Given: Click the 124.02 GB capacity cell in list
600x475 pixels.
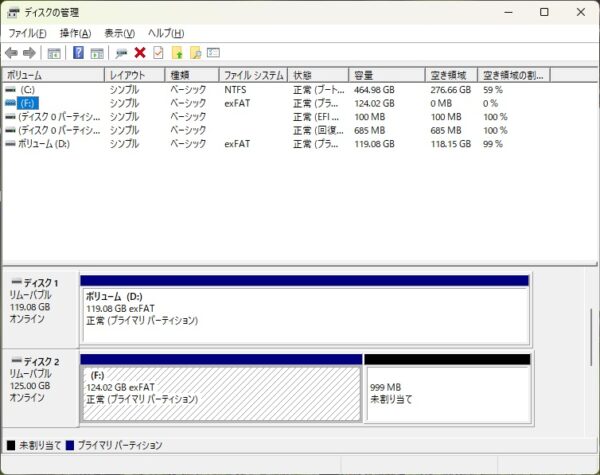Looking at the screenshot, I should point(374,103).
